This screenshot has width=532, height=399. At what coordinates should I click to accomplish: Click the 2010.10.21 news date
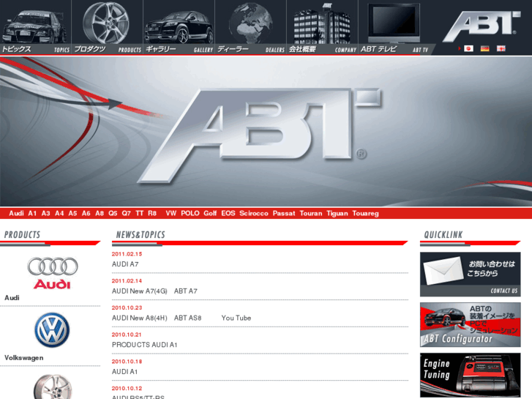(x=127, y=335)
